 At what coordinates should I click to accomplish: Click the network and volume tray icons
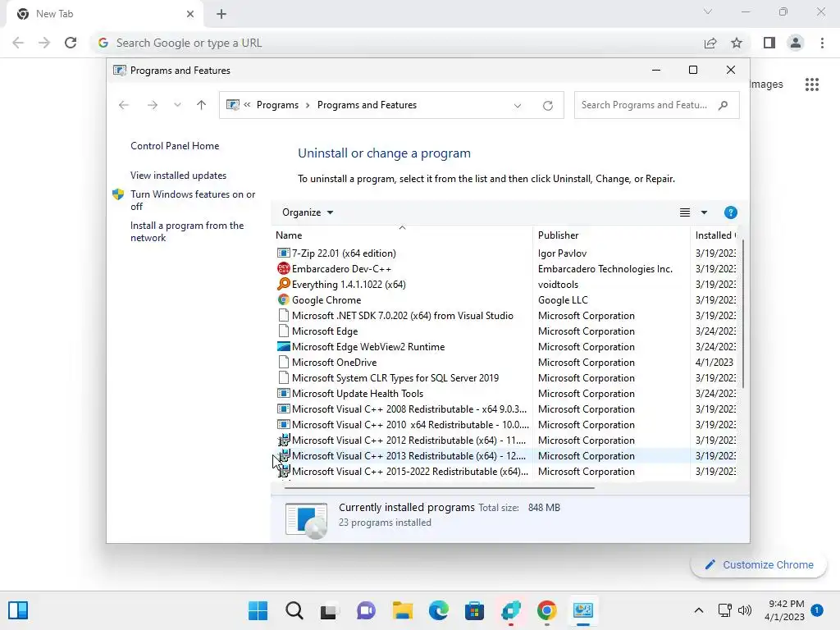click(x=734, y=610)
